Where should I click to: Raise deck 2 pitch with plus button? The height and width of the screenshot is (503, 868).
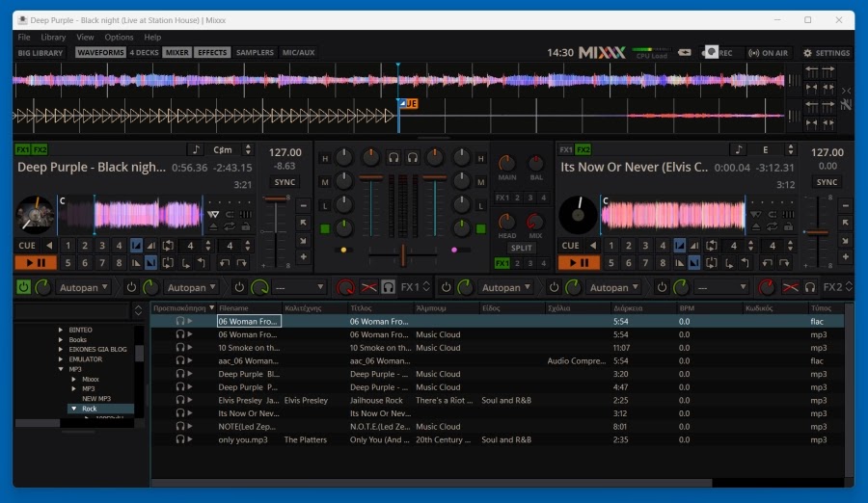coord(846,257)
